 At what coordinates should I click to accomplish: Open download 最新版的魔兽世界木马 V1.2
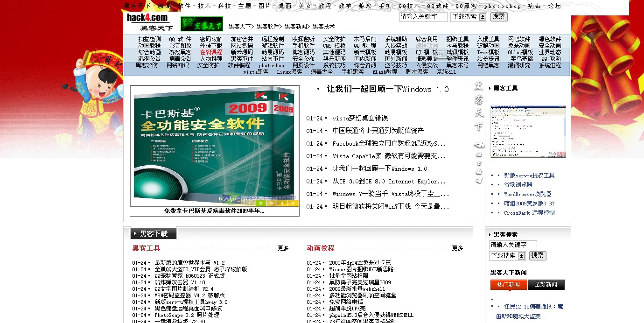pos(189,263)
